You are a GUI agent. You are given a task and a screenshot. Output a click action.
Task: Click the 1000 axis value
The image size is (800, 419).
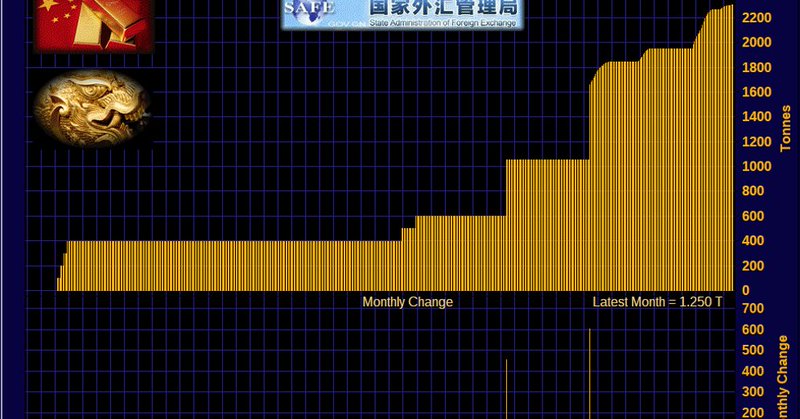[757, 166]
